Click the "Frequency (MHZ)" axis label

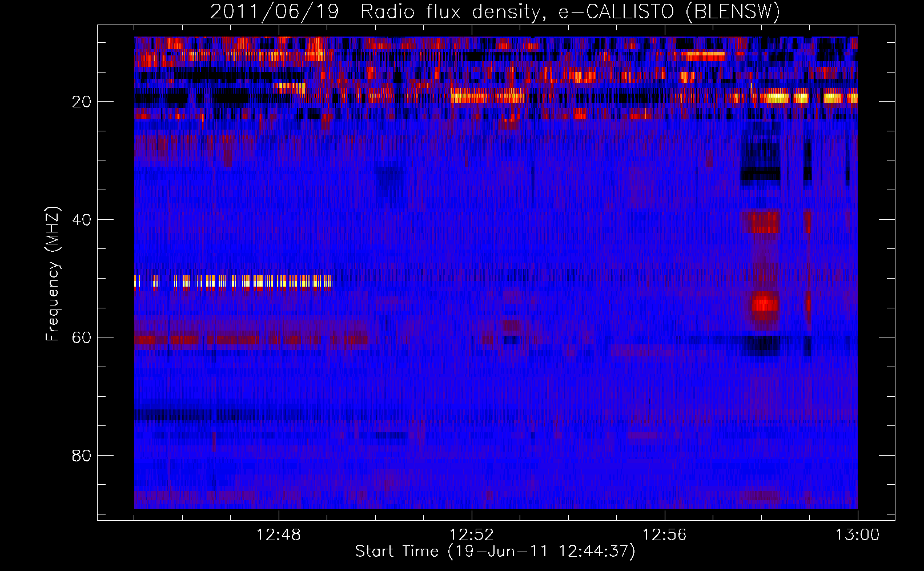coord(53,274)
